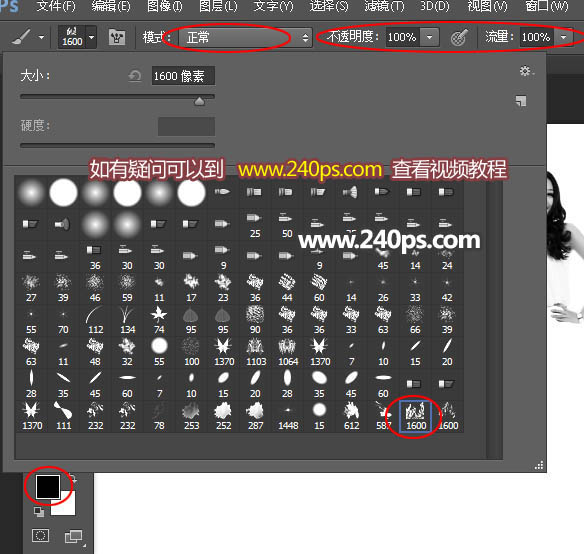This screenshot has height=554, width=584.
Task: Select the size 66 speckle brush preset
Action: coord(415,321)
